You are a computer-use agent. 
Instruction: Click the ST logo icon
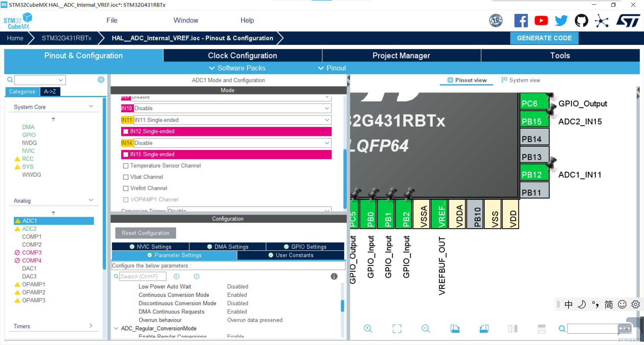click(628, 21)
